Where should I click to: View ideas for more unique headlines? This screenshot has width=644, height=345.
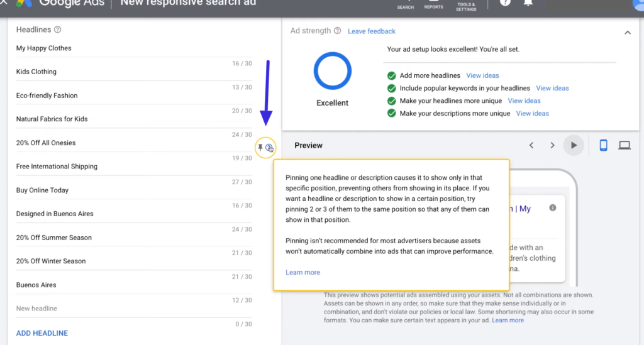click(x=524, y=101)
